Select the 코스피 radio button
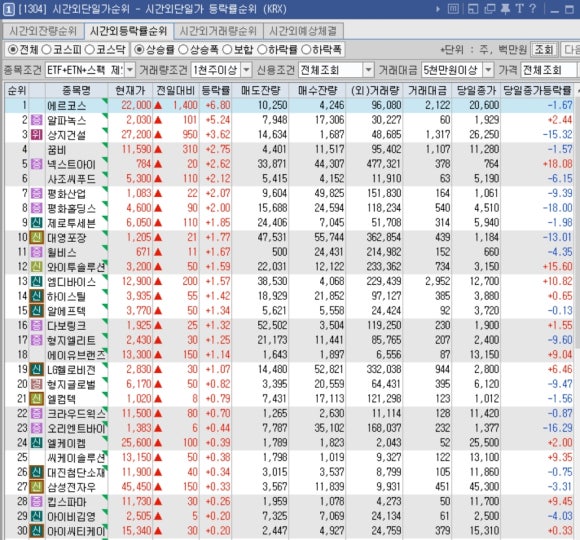580x540 pixels. 46,50
